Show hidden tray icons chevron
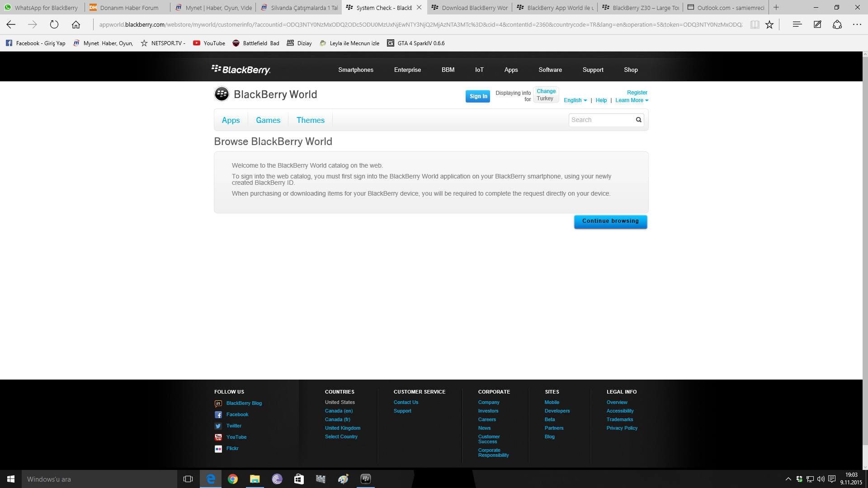The width and height of the screenshot is (868, 488). coord(788,479)
